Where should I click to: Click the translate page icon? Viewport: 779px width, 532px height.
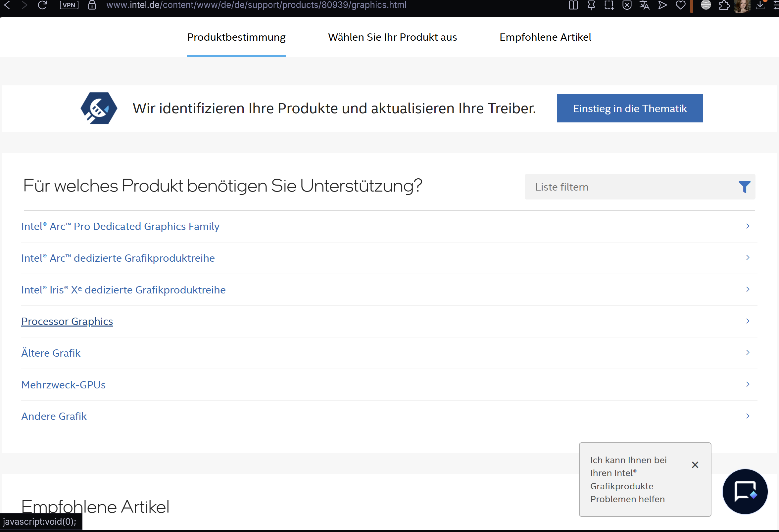coord(644,5)
